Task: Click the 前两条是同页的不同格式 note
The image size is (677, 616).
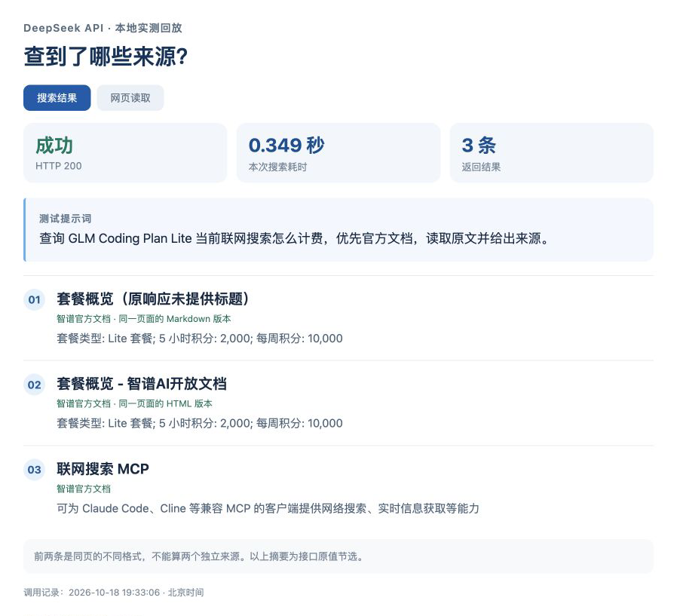Action: (199, 556)
